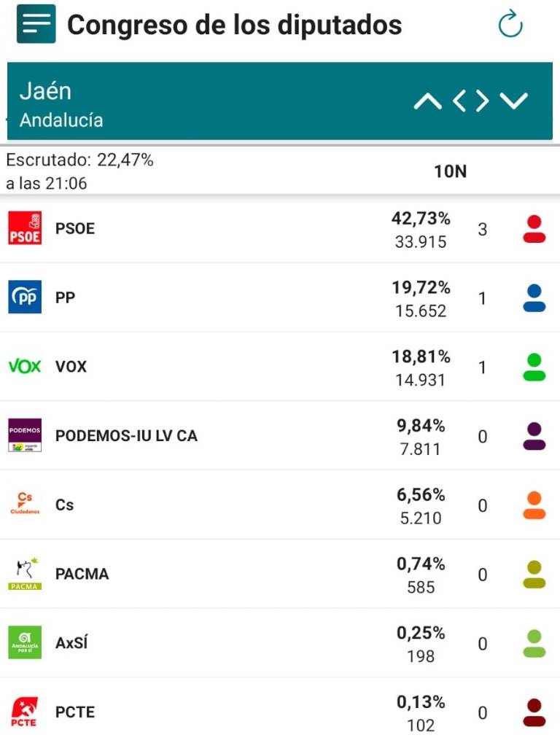Screen dimensions: 560x743
Task: Click the PCTE party logo
Action: pos(24,712)
